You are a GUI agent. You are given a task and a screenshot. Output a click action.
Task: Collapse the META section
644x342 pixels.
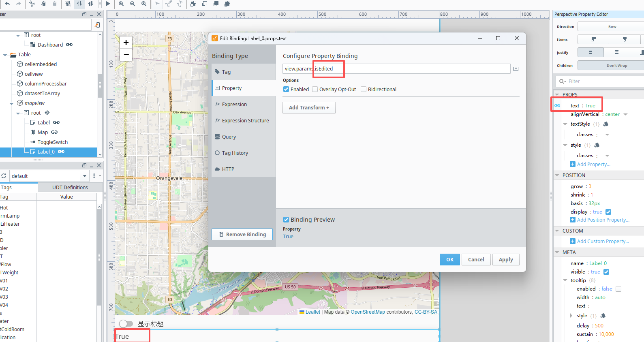tap(557, 252)
